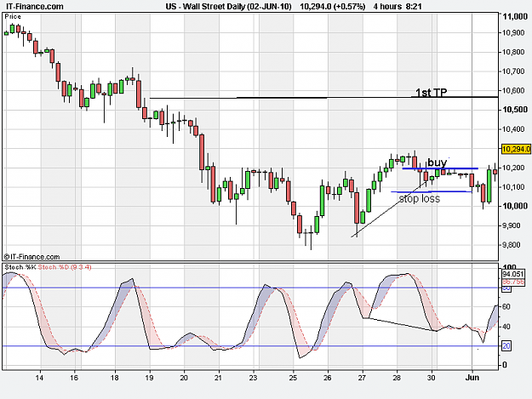Click the 'US - Wall Street Daily (02-JUN-10)' title

pos(229,7)
